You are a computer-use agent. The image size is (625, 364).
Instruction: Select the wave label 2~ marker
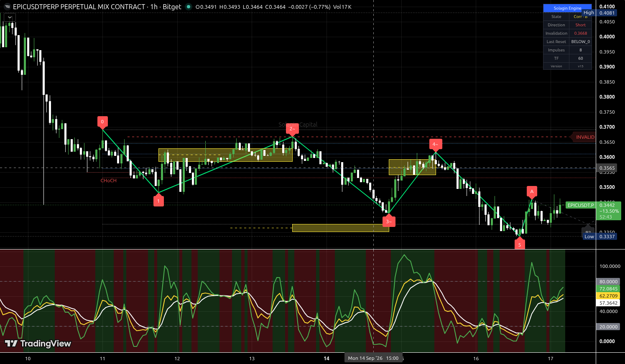click(292, 129)
